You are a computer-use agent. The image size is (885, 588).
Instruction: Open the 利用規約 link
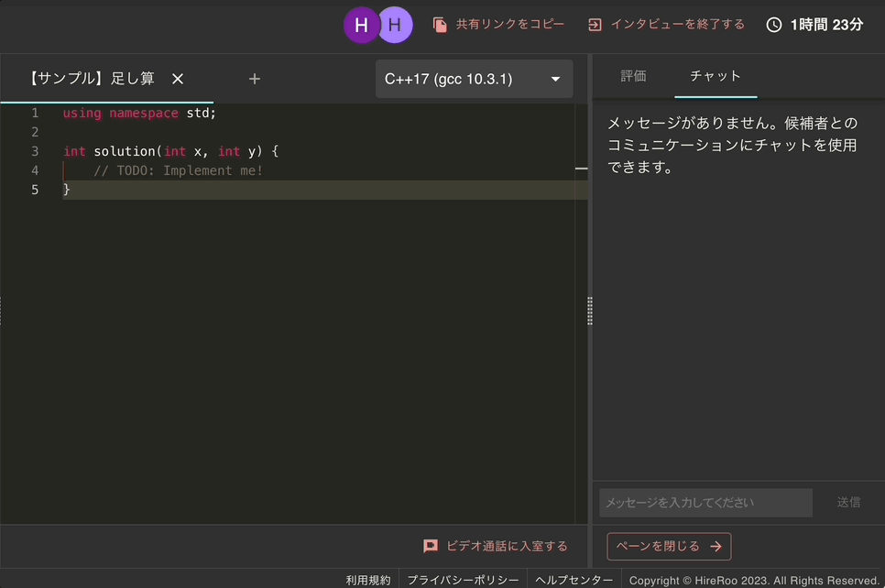(368, 580)
